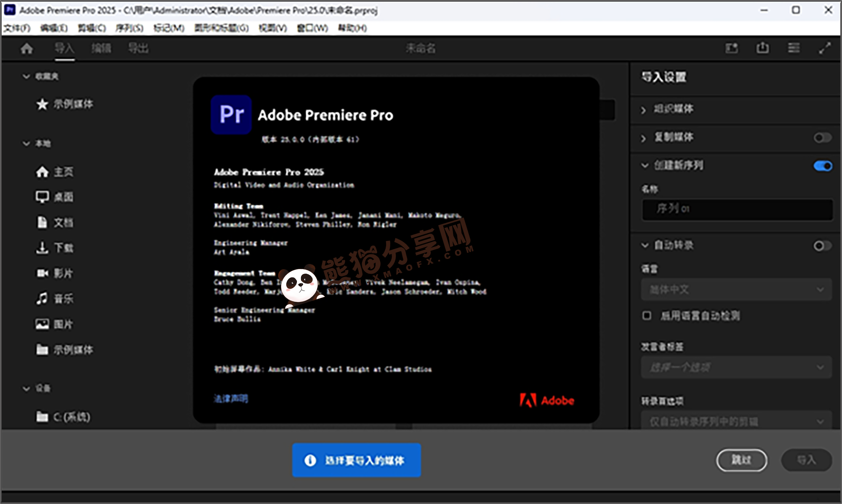The width and height of the screenshot is (842, 504).
Task: Switch to the 导出 tab
Action: click(138, 48)
